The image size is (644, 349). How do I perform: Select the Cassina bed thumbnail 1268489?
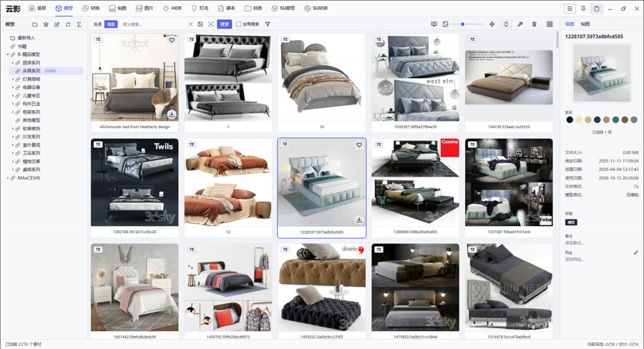point(415,182)
